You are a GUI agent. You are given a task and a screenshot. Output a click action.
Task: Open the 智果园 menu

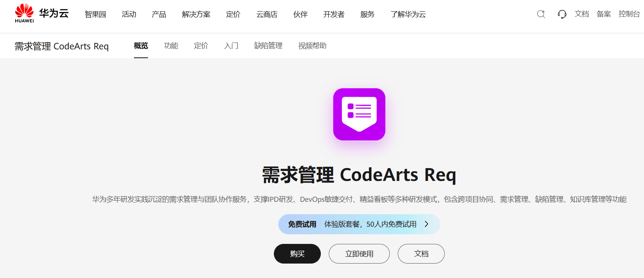pyautogui.click(x=95, y=14)
